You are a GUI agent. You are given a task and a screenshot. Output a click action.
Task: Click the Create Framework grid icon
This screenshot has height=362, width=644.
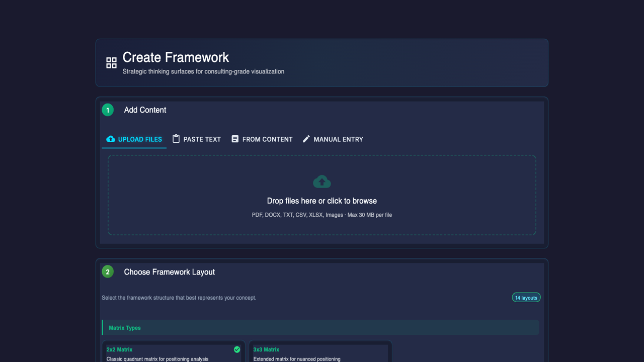pyautogui.click(x=112, y=63)
